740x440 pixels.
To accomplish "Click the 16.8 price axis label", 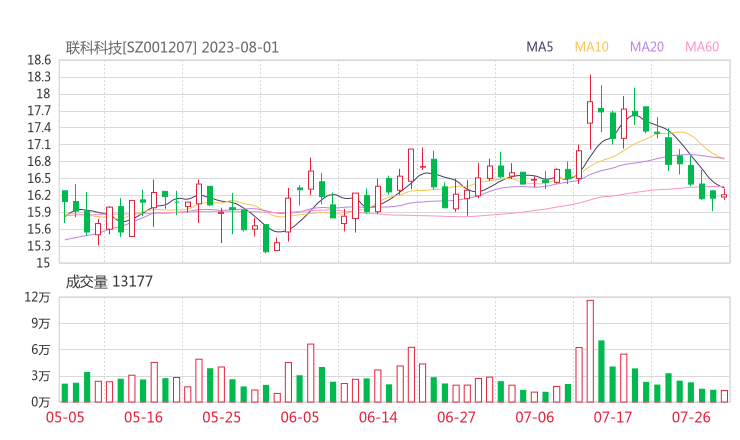I will [39, 161].
